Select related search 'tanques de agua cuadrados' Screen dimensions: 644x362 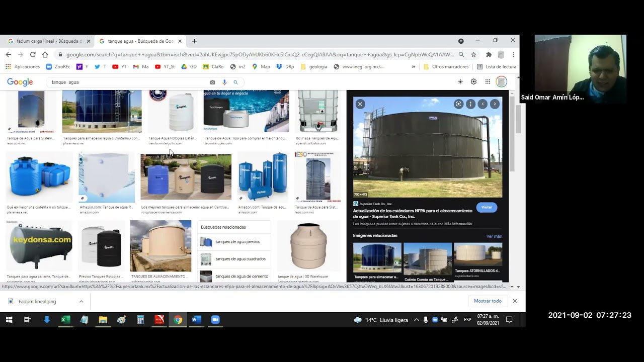(x=234, y=259)
